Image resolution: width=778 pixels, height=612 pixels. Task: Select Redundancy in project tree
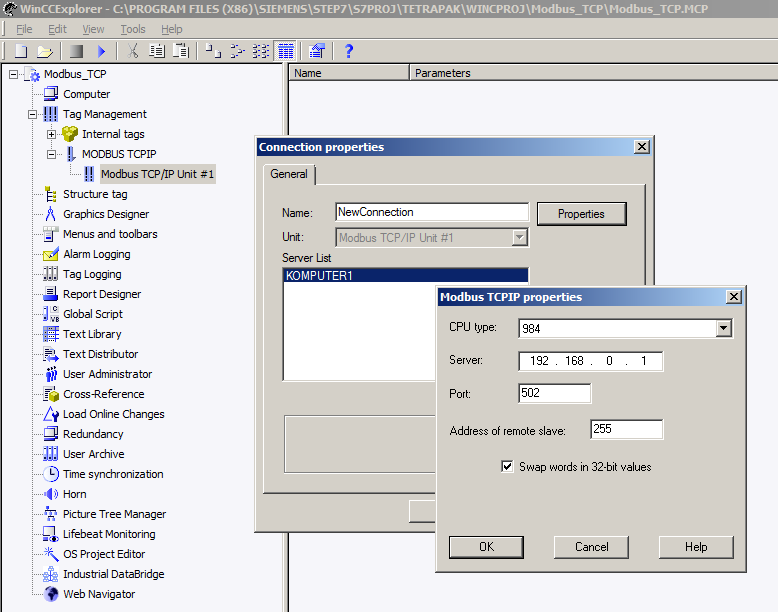click(93, 434)
